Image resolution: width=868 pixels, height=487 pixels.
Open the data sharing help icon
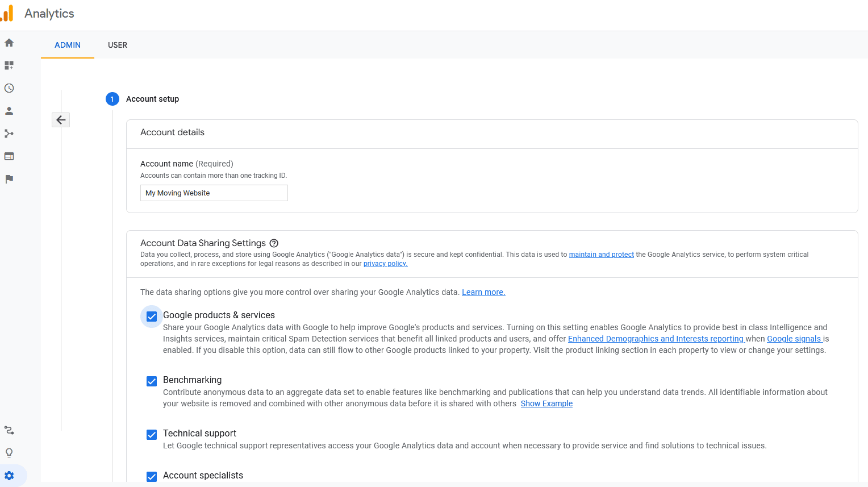[x=274, y=243]
